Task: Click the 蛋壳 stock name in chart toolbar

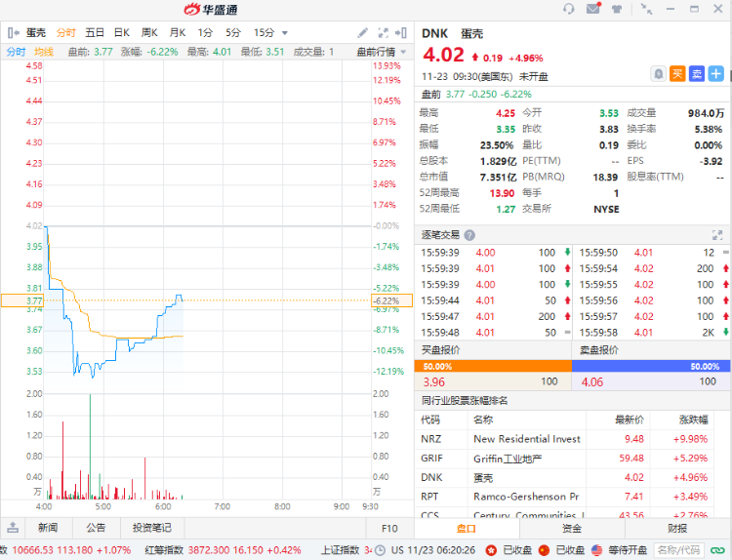Action: tap(36, 32)
